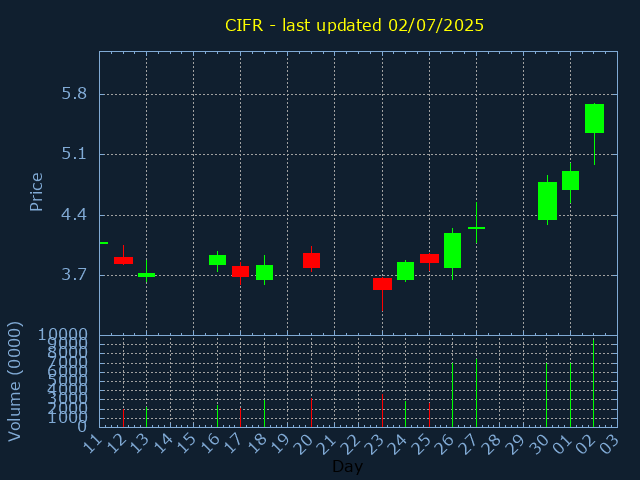Click the green volume bar for day 27
The height and width of the screenshot is (480, 640).
tap(476, 393)
